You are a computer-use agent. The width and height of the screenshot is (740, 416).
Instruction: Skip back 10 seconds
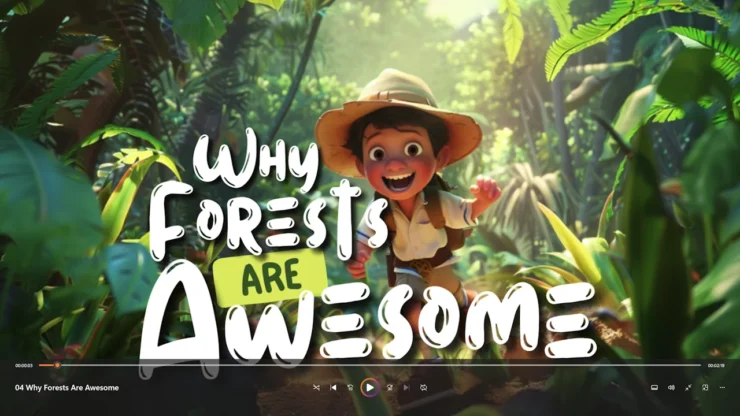click(x=351, y=388)
